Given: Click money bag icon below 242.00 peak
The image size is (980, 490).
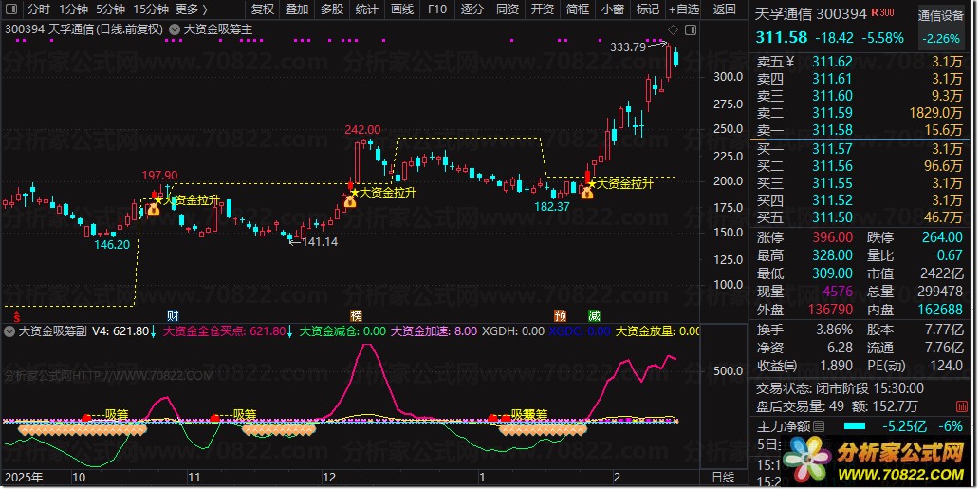Looking at the screenshot, I should tap(349, 201).
